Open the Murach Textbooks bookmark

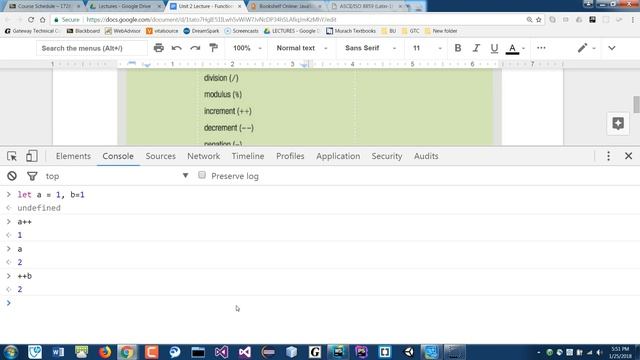click(351, 31)
